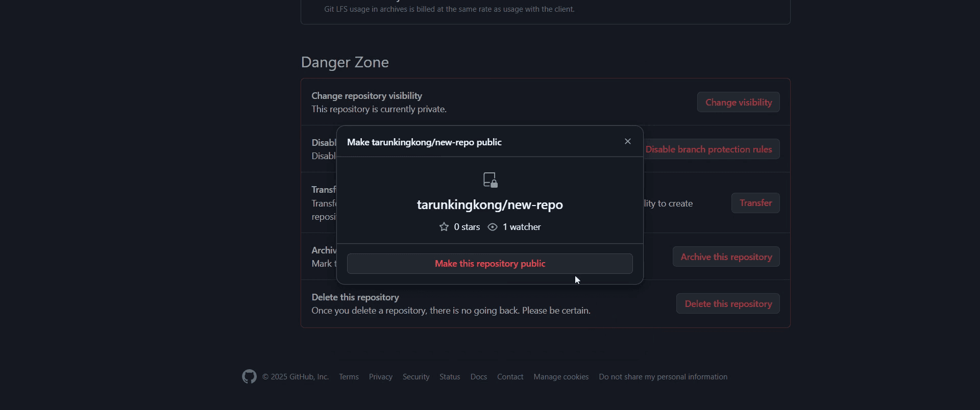
Task: Click Disable branch protection rules button
Action: (x=712, y=149)
